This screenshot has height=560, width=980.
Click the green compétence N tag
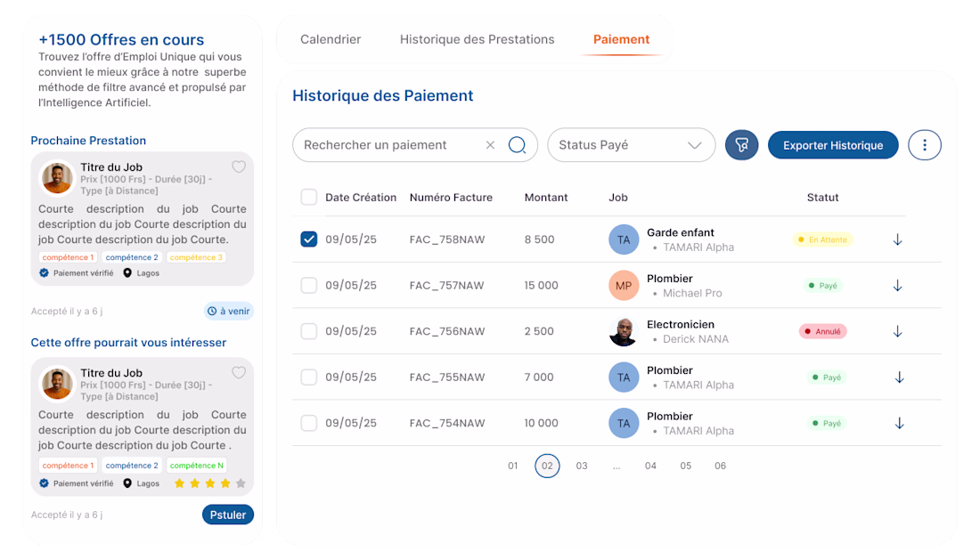pyautogui.click(x=196, y=465)
